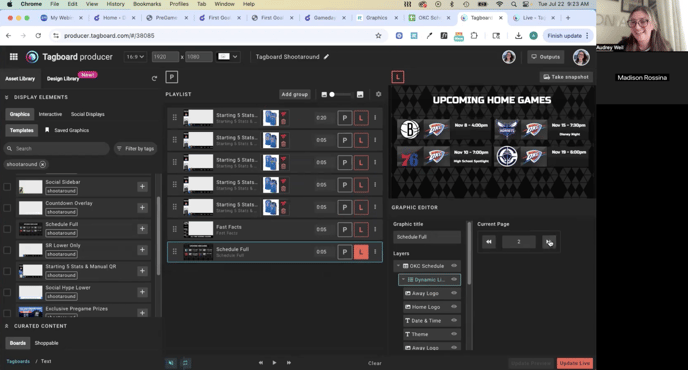
Task: Collapse the Display Elements section
Action: coord(7,97)
